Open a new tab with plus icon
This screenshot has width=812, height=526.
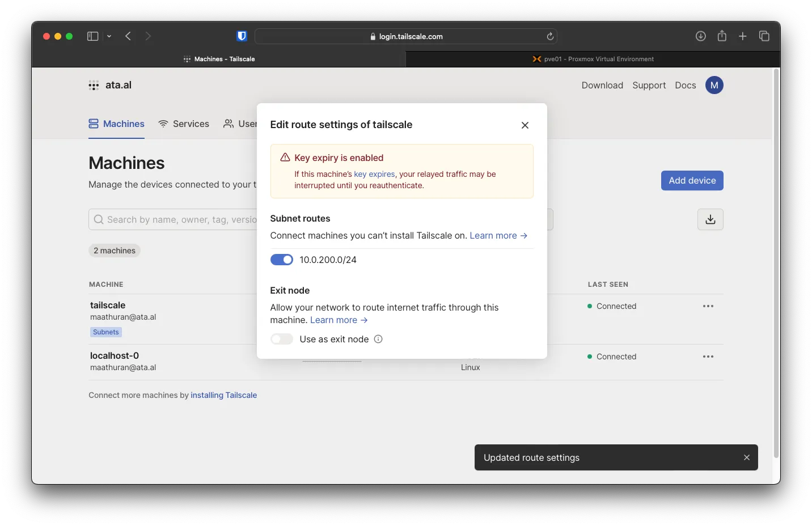coord(743,36)
